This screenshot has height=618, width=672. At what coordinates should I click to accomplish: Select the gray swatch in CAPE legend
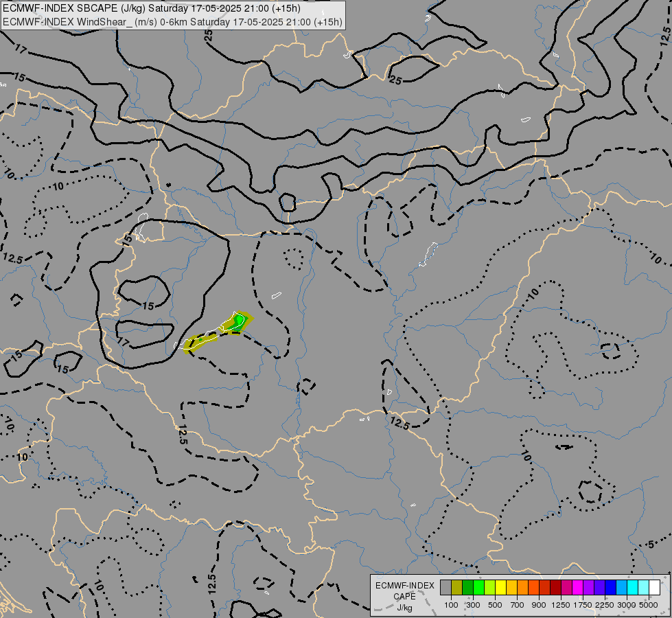point(445,588)
